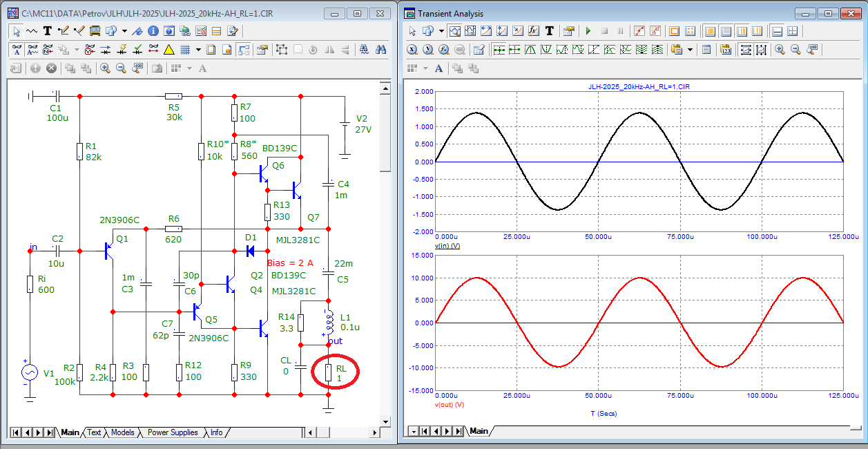
Task: Expand dropdown arrow beside the window stack icon in schematic toolbar
Action: pos(124,31)
